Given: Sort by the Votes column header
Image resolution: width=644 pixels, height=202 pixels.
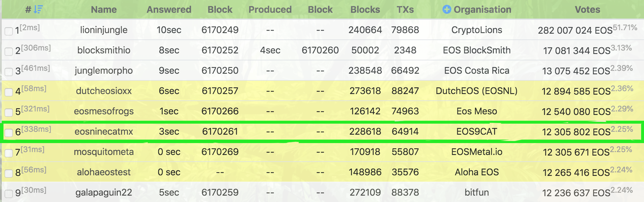Looking at the screenshot, I should [x=587, y=10].
